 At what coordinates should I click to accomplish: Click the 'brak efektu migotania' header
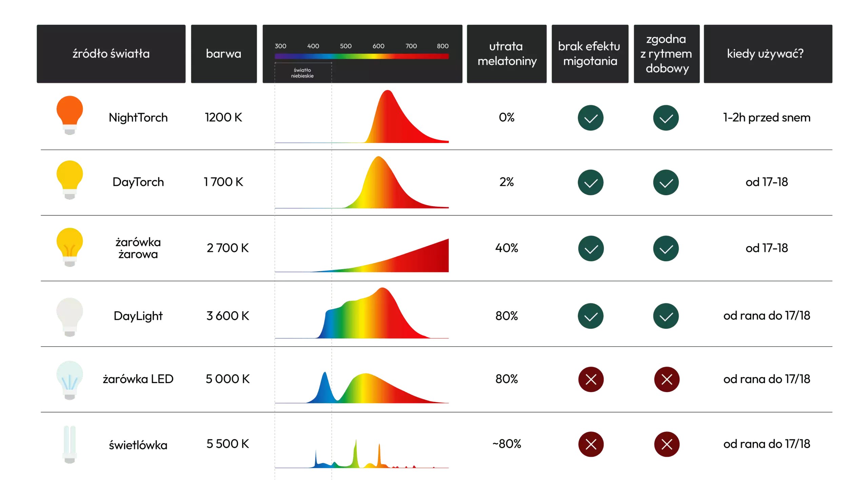click(590, 54)
